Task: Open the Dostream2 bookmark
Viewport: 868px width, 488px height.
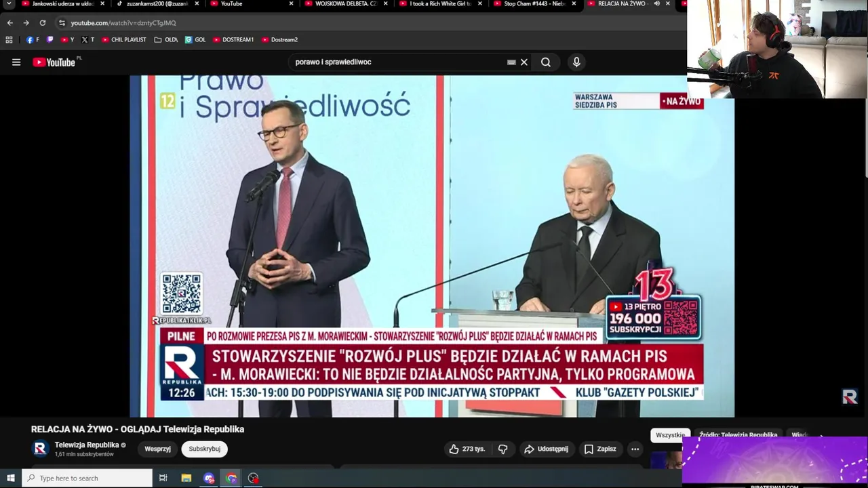Action: click(279, 40)
